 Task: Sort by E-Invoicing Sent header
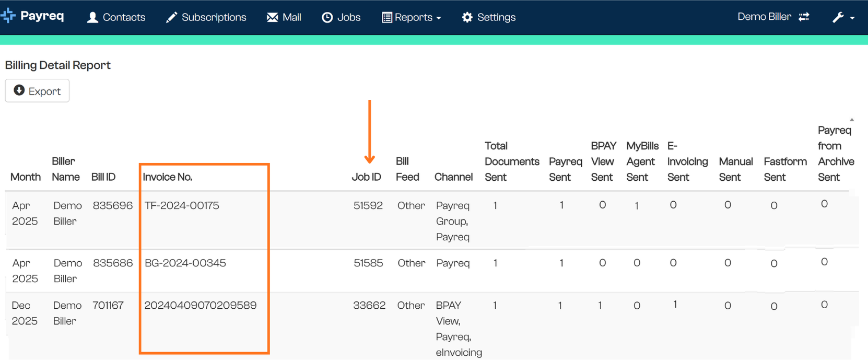click(687, 161)
